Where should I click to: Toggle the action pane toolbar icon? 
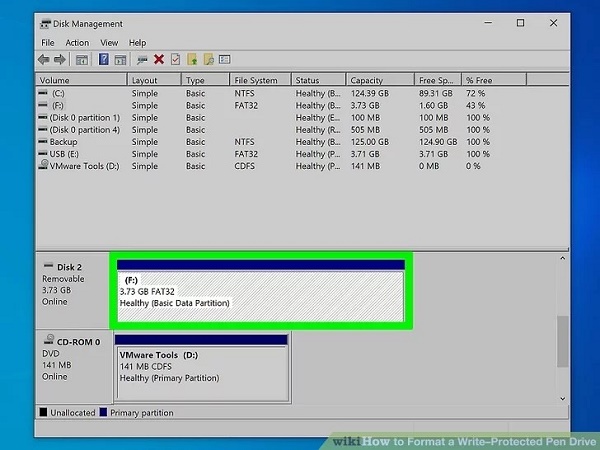tap(120, 60)
